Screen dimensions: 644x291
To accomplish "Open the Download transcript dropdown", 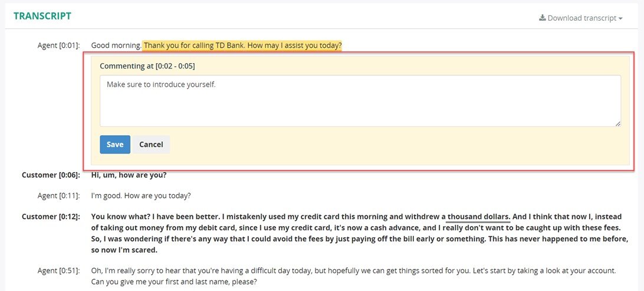I will pos(581,18).
